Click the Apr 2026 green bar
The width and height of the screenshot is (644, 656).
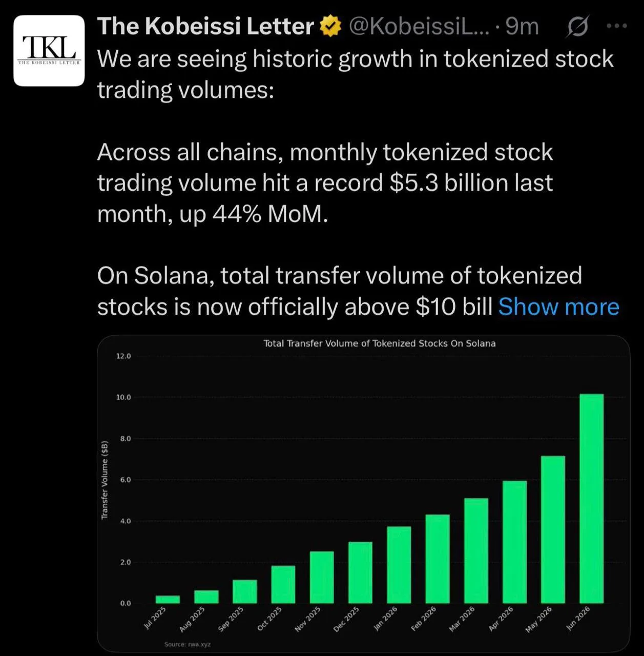514,542
